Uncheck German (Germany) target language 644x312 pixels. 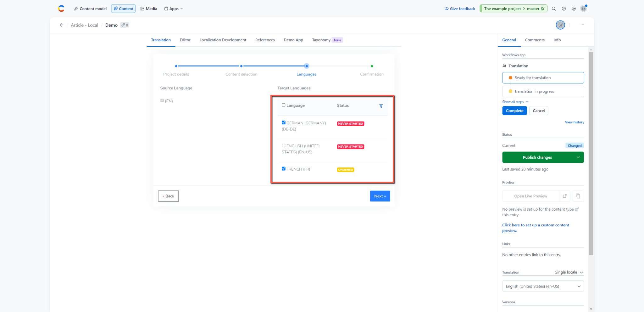point(283,122)
